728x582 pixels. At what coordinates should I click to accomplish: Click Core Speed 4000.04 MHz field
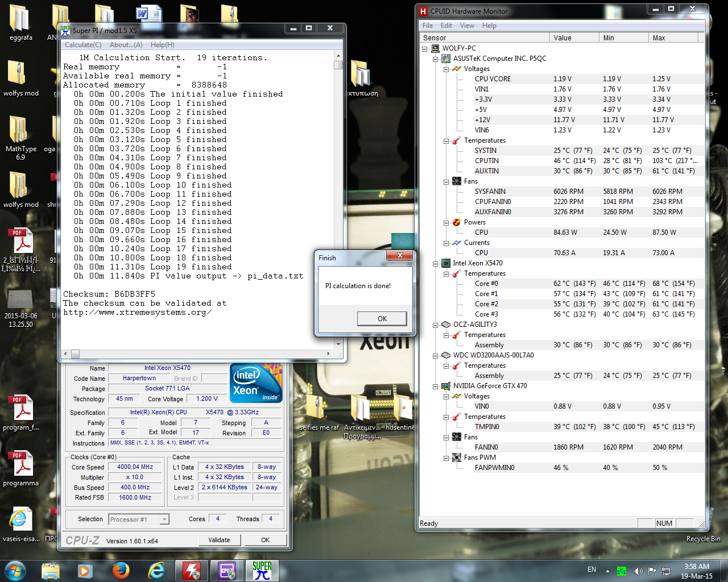tap(135, 467)
